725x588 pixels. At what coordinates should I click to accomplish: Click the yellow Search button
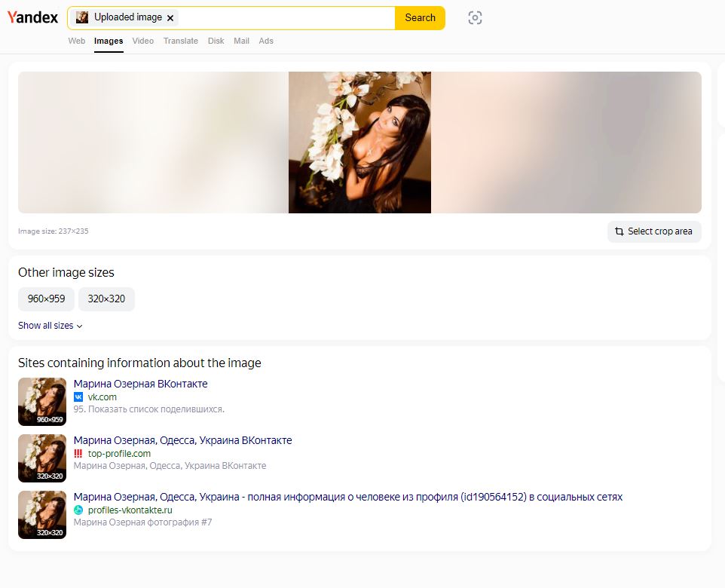click(420, 18)
